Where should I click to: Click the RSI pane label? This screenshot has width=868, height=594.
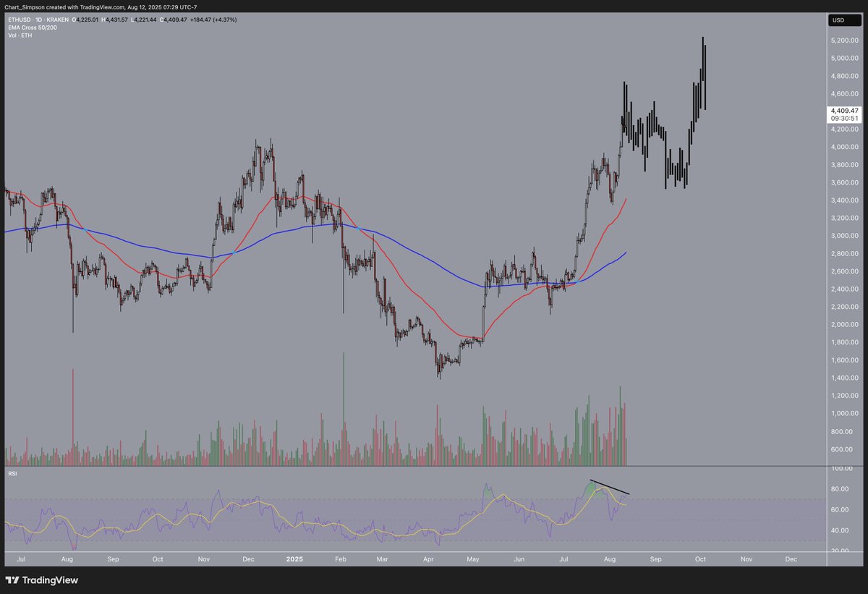[12, 473]
